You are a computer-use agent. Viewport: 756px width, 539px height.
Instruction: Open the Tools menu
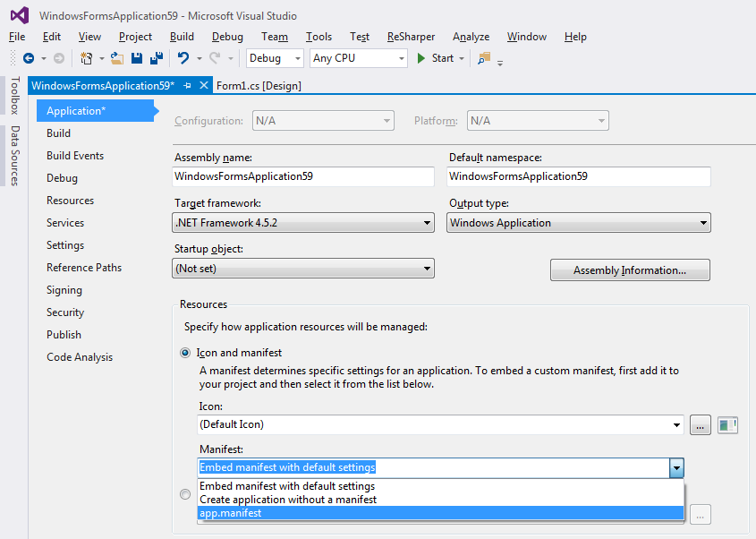(319, 37)
